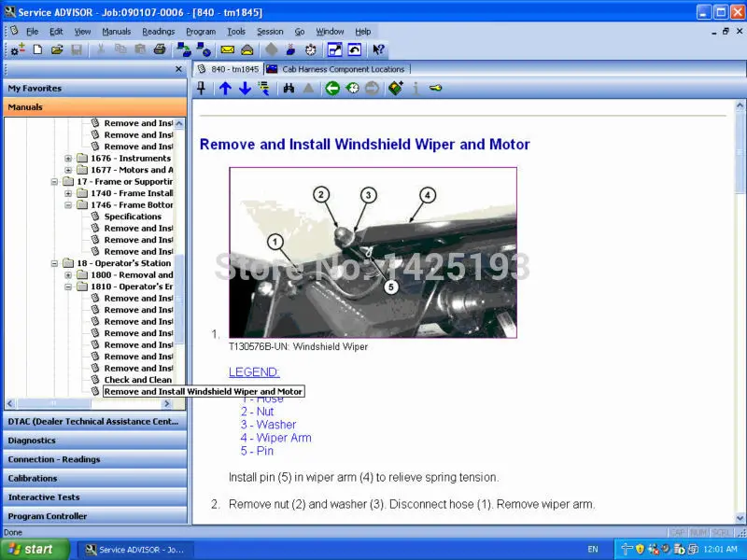This screenshot has height=560, width=747.
Task: Click the green back arrow icon
Action: point(332,88)
